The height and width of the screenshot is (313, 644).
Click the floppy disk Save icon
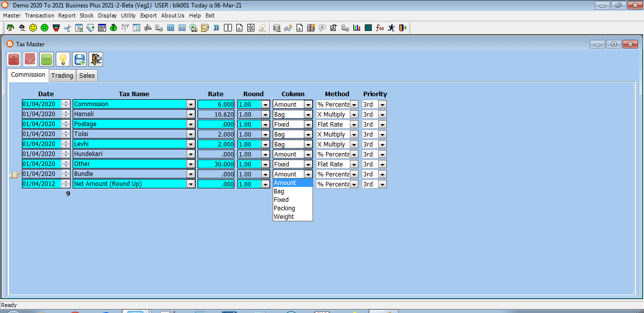click(79, 60)
